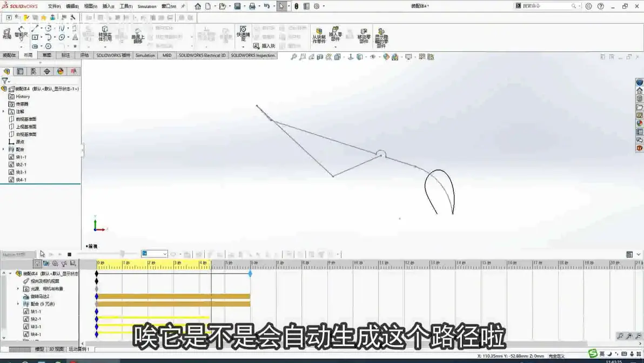
Task: Open the PropertyManager panel tab
Action: [19, 71]
